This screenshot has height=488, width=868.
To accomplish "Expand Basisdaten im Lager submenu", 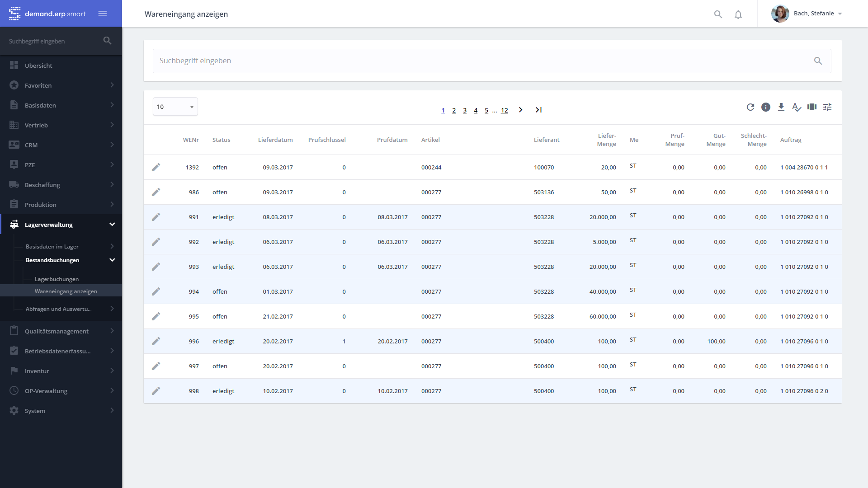I will (112, 246).
